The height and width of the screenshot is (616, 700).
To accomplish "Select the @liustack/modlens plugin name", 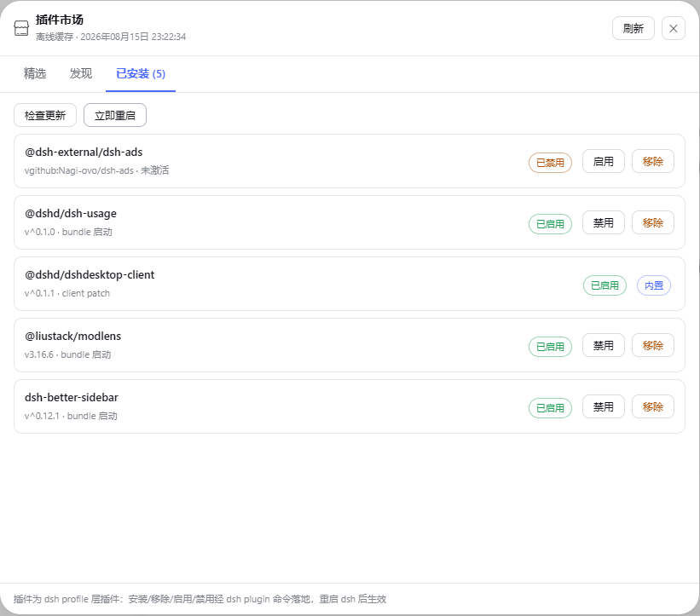I will point(72,337).
